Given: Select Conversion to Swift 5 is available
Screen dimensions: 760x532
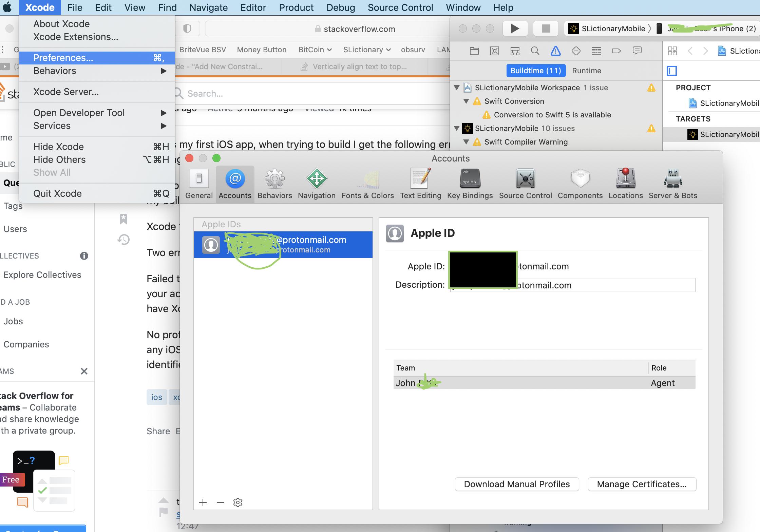Looking at the screenshot, I should tap(552, 115).
